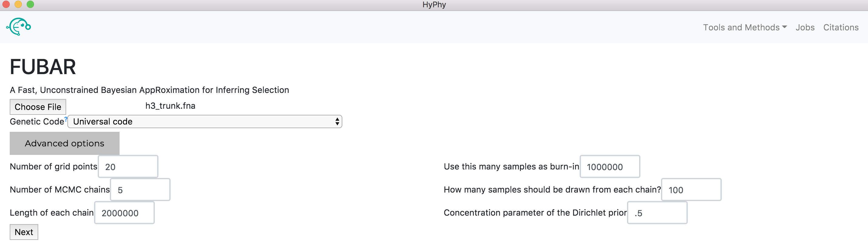Screen dimensions: 868x246
Task: Click the Genetic Code help question mark
Action: (x=66, y=119)
